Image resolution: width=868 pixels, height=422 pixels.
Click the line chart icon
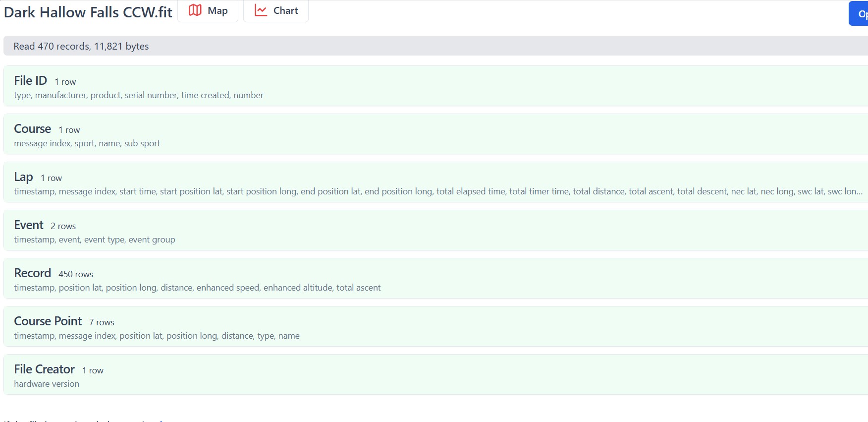261,10
